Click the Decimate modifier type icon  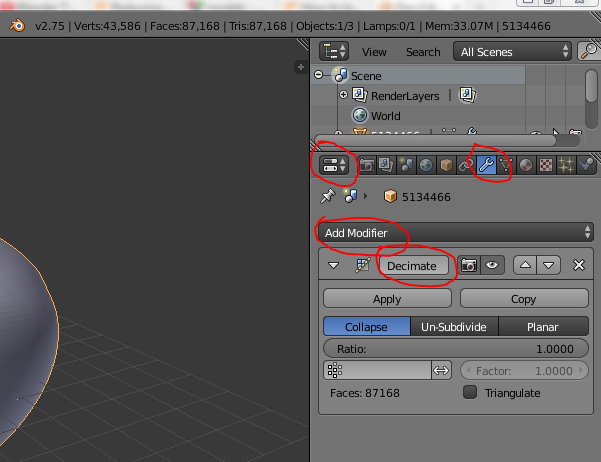point(362,265)
